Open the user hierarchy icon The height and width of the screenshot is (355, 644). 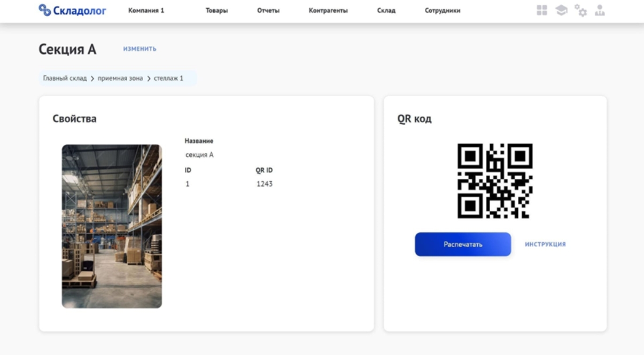600,10
